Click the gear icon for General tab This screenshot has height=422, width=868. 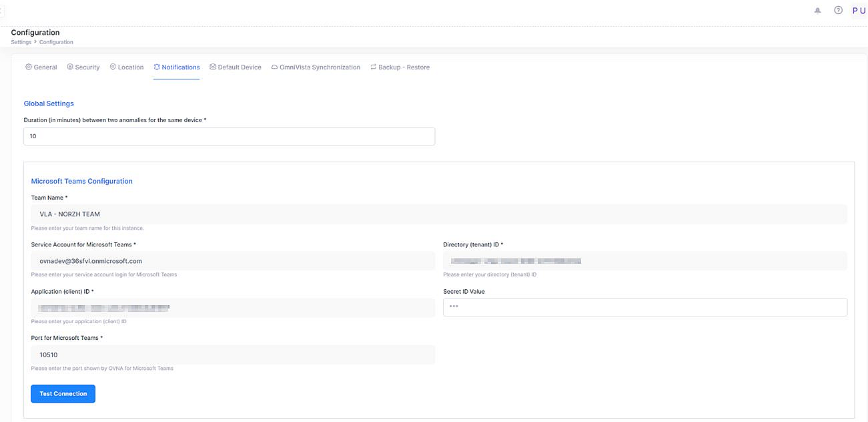29,67
